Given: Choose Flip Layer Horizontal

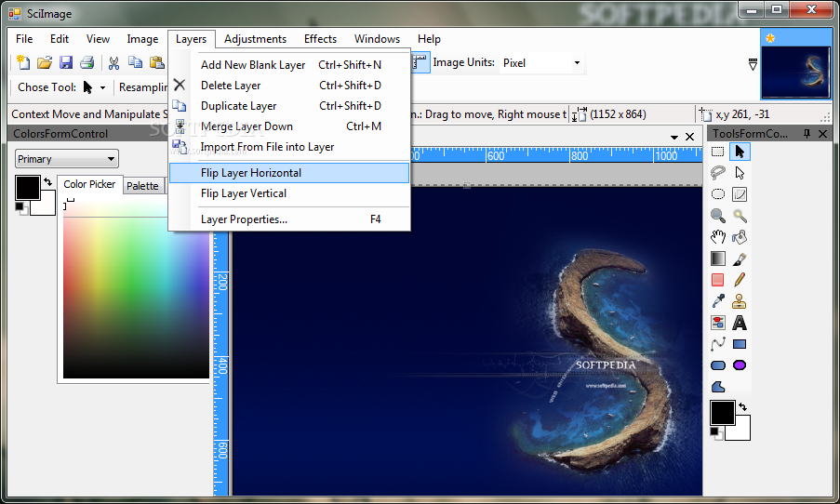Looking at the screenshot, I should point(289,173).
